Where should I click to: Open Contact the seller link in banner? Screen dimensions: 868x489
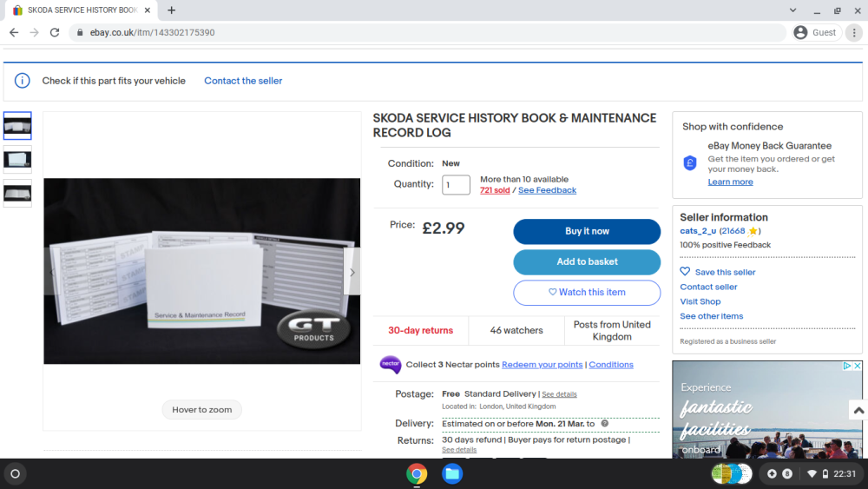[x=243, y=81]
